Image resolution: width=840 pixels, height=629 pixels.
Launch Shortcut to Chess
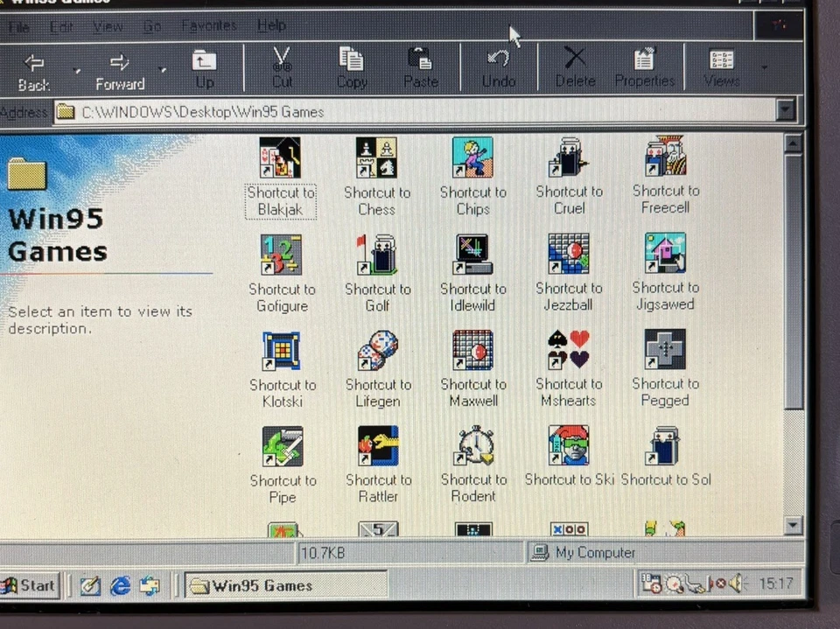pyautogui.click(x=376, y=159)
